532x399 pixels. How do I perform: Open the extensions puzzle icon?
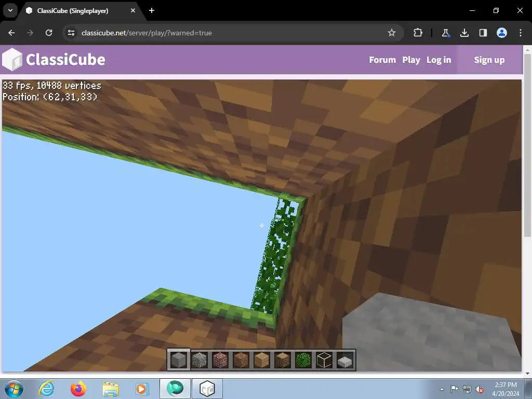(418, 33)
